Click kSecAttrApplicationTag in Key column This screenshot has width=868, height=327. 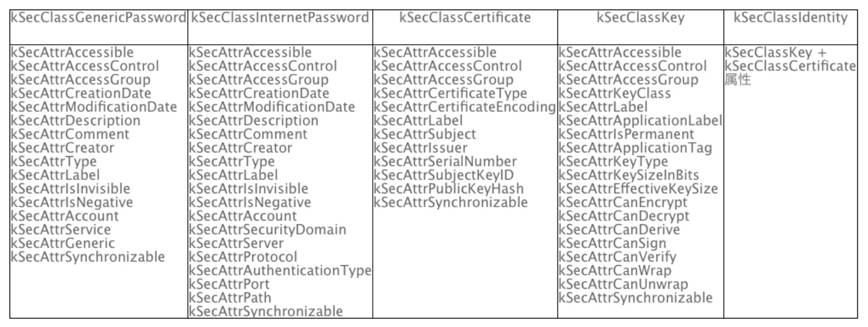point(635,148)
